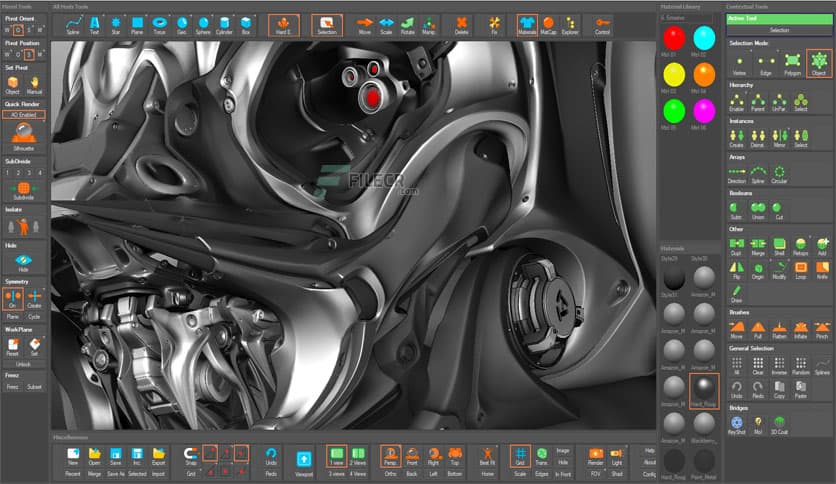Switch selection mode to Polygon

[x=792, y=62]
